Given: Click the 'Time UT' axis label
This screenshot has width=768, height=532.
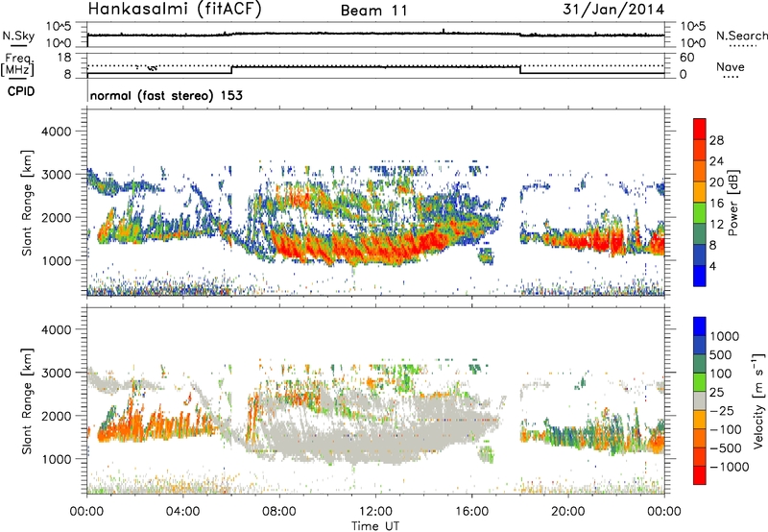Looking at the screenshot, I should coord(375,526).
